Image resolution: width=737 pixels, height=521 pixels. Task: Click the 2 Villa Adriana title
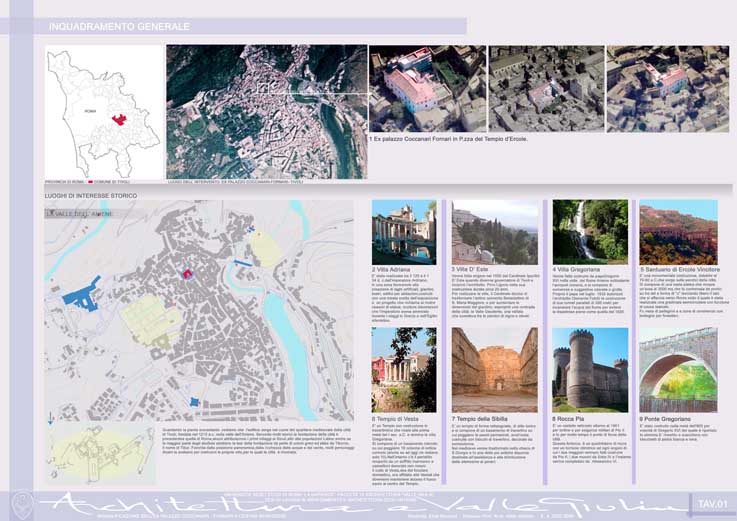(x=391, y=270)
